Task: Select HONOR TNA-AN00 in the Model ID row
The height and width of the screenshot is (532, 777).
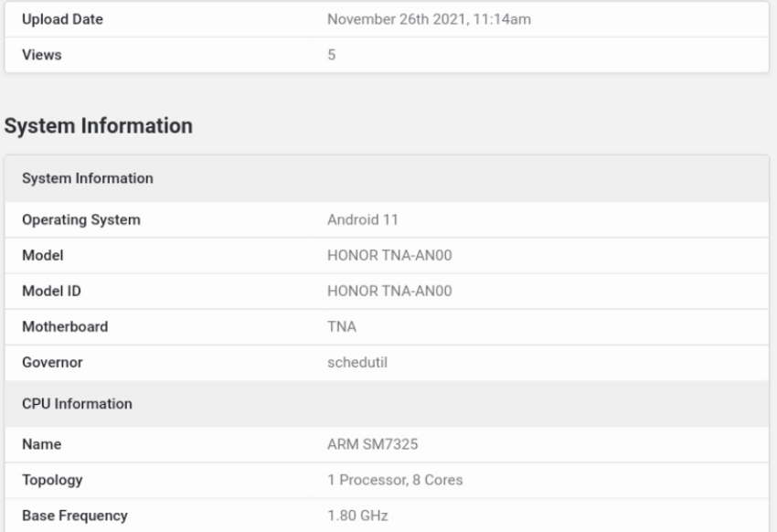Action: pos(389,292)
